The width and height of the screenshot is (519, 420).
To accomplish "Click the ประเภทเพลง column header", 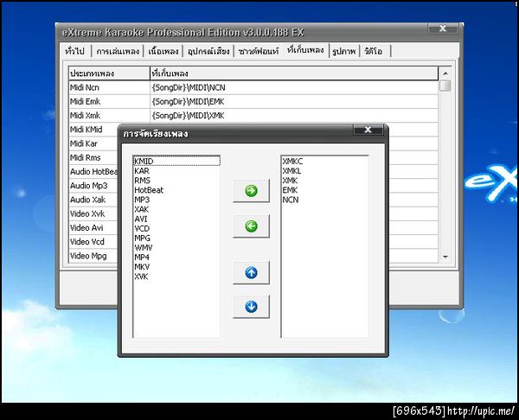I will coord(109,73).
